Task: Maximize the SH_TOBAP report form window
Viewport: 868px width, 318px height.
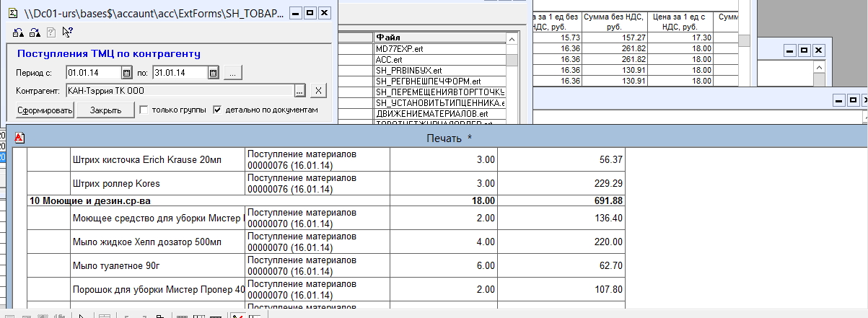Action: (310, 13)
